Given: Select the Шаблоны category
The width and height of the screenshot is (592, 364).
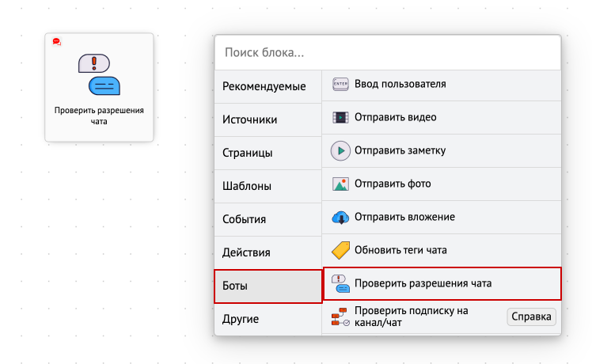Looking at the screenshot, I should (x=268, y=186).
